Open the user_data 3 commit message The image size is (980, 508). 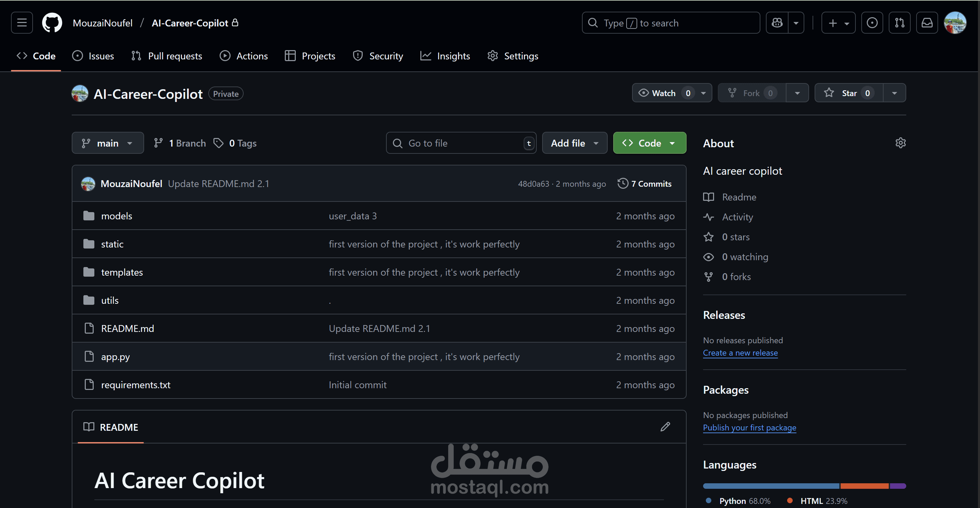(x=353, y=216)
